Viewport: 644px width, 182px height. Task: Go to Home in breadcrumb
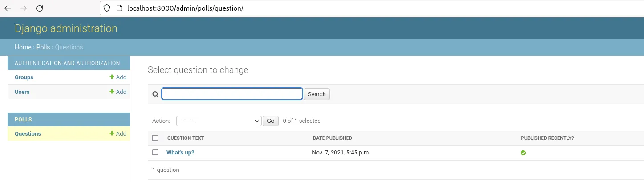23,47
